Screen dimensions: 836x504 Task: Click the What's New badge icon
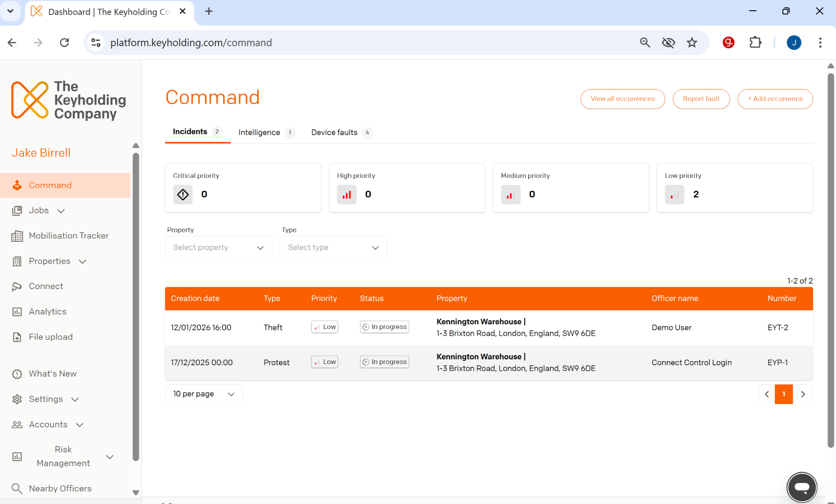tap(17, 374)
